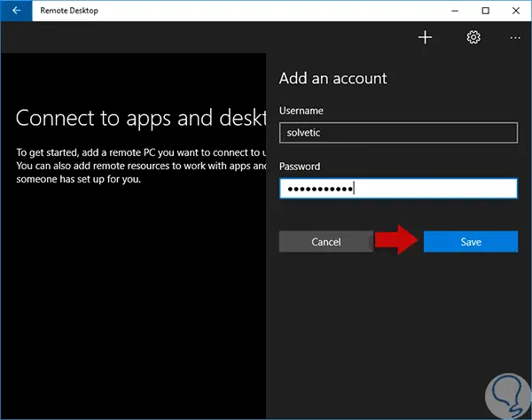Click the Remote Desktop title text
Viewport: 532px width, 420px height.
point(69,11)
